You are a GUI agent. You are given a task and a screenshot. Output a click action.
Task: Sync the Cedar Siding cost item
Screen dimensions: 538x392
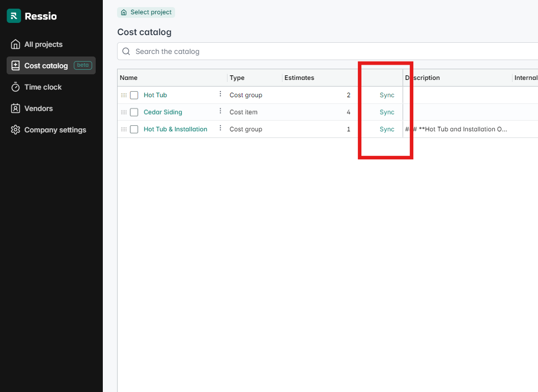tap(386, 112)
